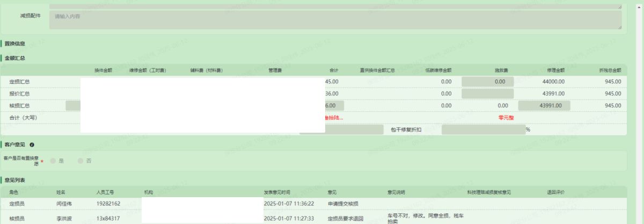Click the 置换信息 section header
Screen dimensions: 644x224
[15, 44]
